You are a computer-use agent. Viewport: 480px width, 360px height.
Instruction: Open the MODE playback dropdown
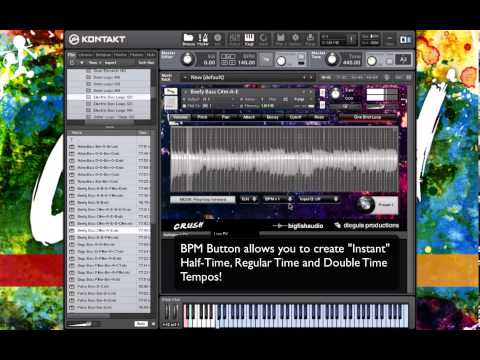pyautogui.click(x=203, y=199)
